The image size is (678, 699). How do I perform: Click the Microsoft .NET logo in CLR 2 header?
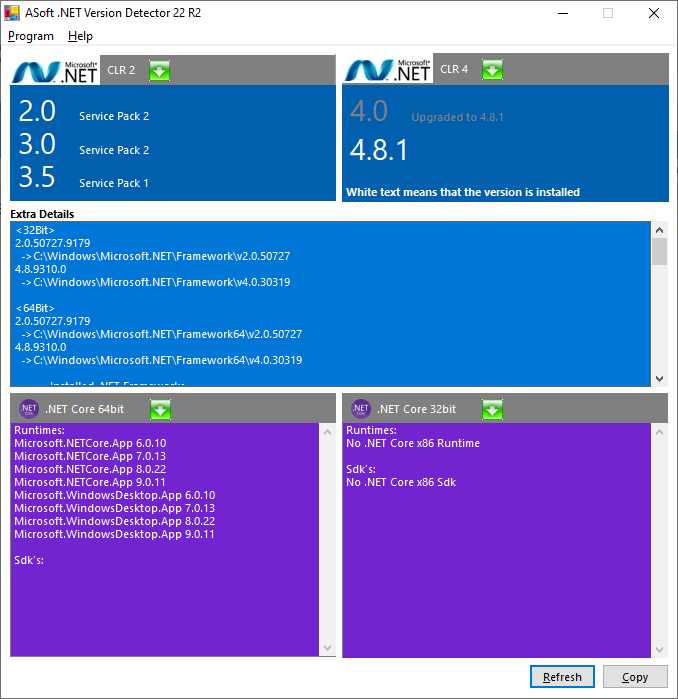point(55,71)
